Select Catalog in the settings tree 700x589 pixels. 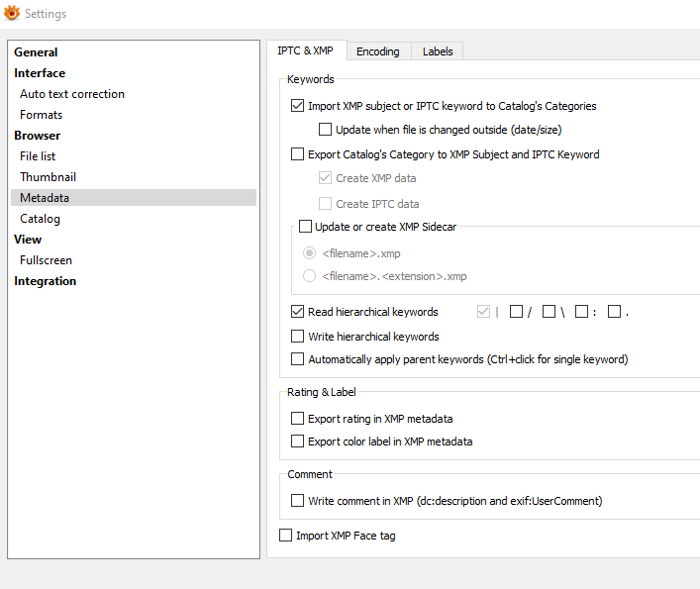click(x=40, y=219)
